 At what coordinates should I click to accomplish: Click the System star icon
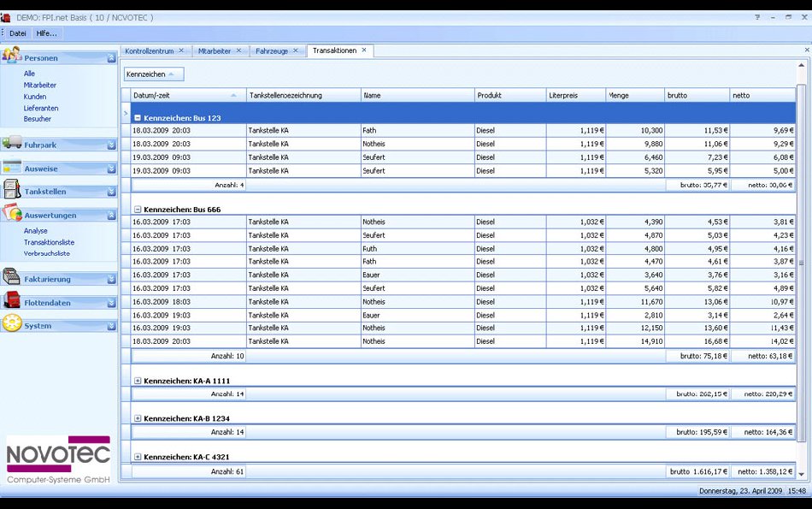coord(11,325)
